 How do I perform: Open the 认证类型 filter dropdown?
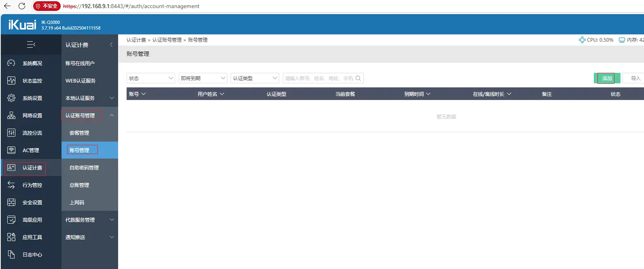[x=254, y=78]
